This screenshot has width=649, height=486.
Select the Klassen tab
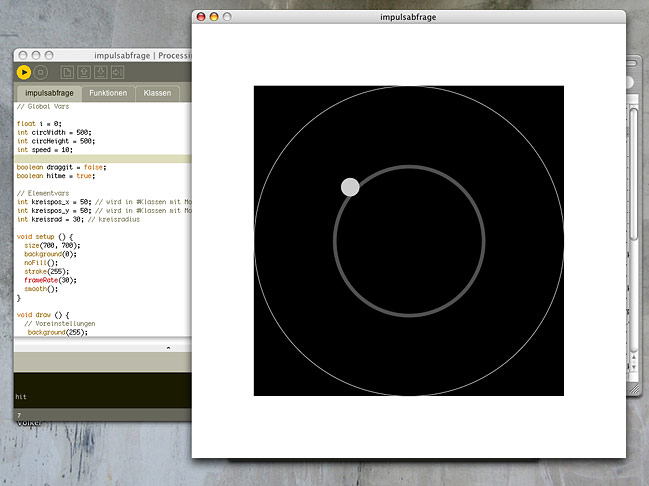157,93
